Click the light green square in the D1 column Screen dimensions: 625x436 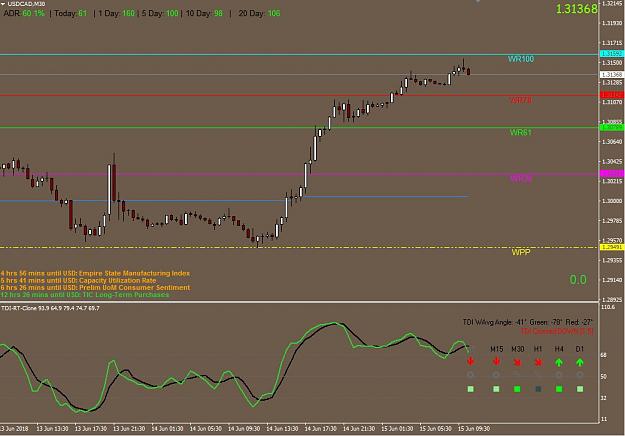(580, 389)
